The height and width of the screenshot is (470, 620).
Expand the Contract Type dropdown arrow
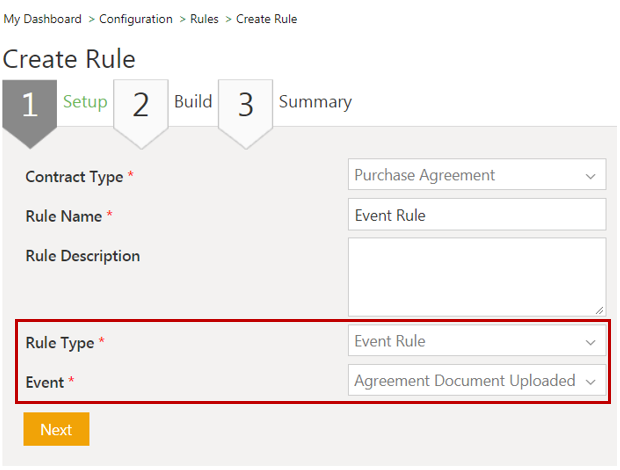click(x=590, y=175)
